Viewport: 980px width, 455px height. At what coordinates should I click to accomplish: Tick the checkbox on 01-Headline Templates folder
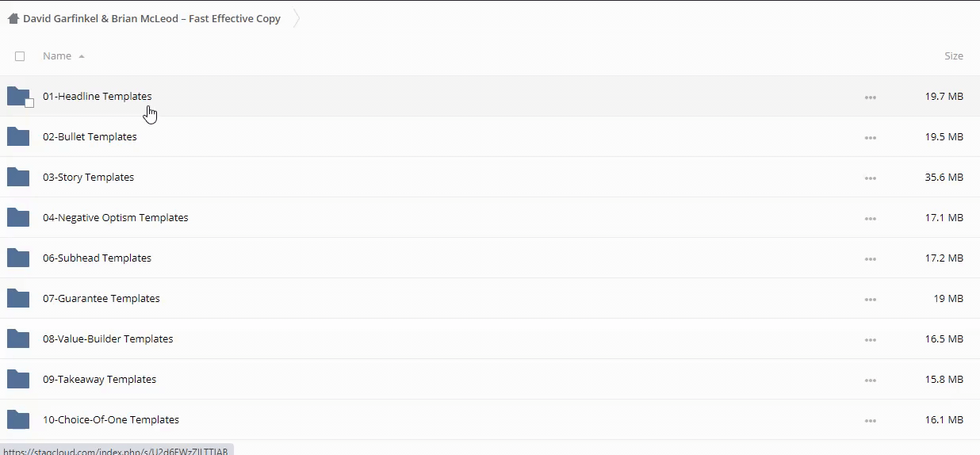click(29, 103)
